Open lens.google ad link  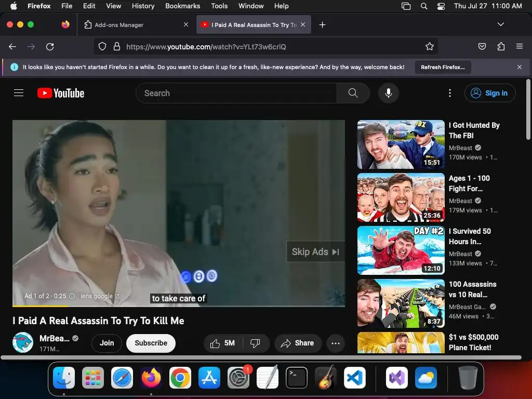tap(100, 296)
